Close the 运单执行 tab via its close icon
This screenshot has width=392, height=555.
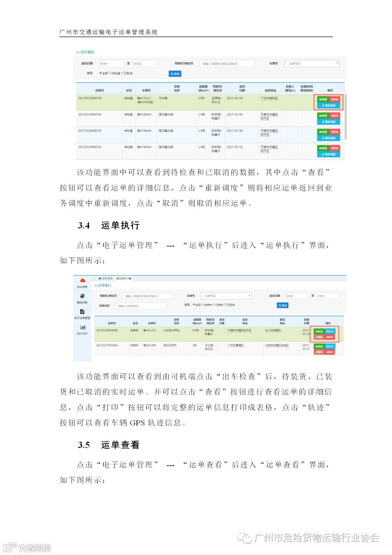point(130,279)
